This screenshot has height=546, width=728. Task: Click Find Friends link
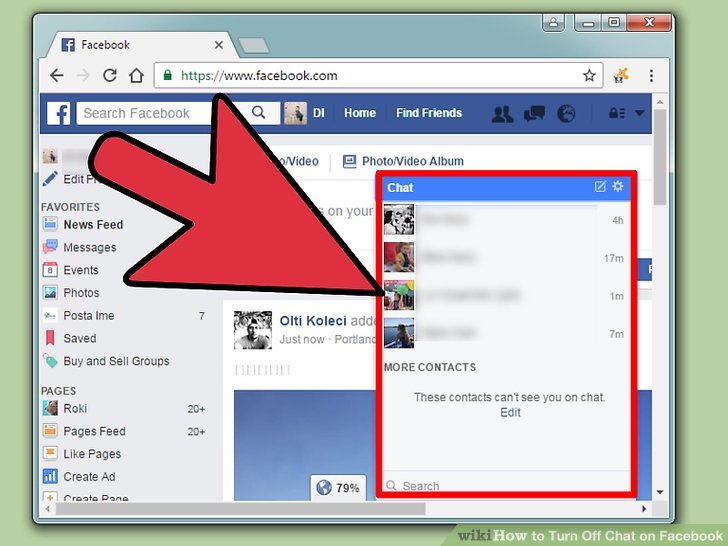click(x=428, y=114)
